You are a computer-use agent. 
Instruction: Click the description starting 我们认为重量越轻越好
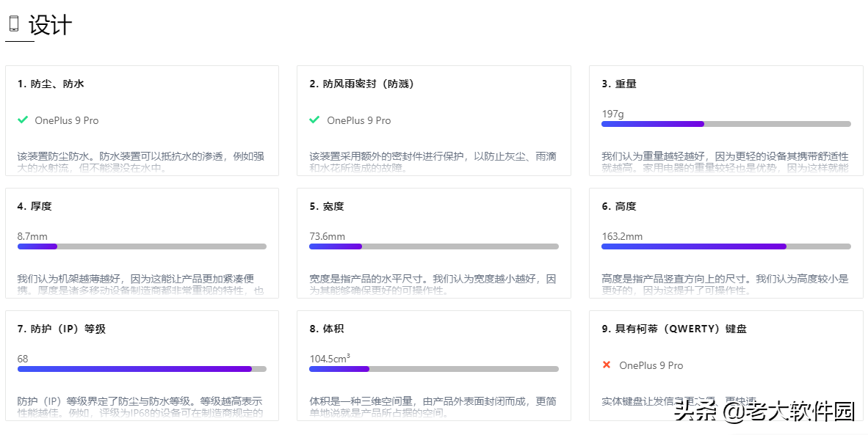click(726, 162)
